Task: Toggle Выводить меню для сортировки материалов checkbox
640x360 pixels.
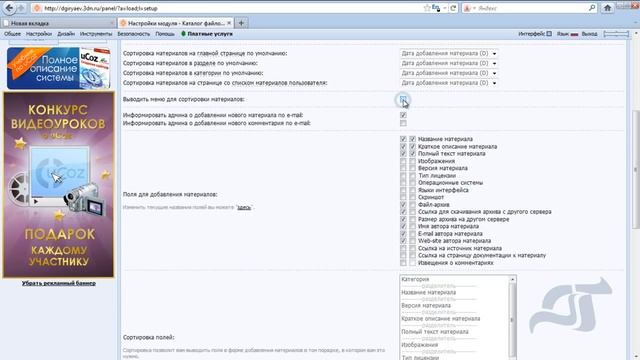Action: 403,99
